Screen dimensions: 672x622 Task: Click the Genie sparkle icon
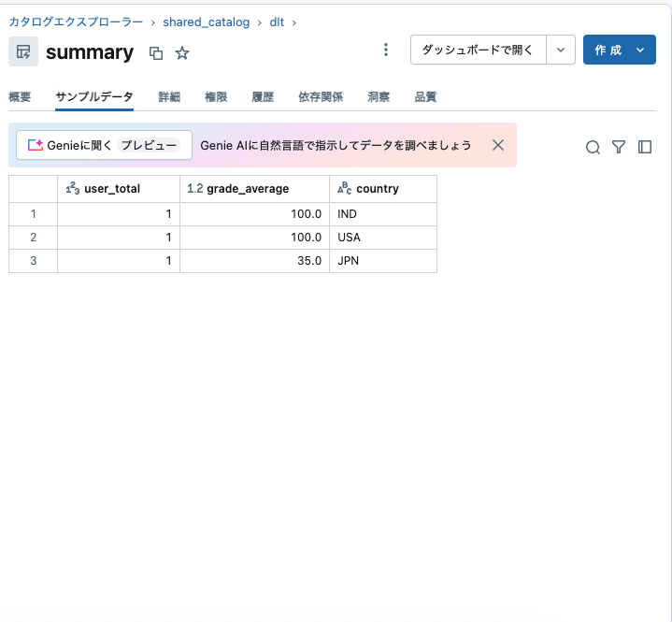tap(36, 145)
